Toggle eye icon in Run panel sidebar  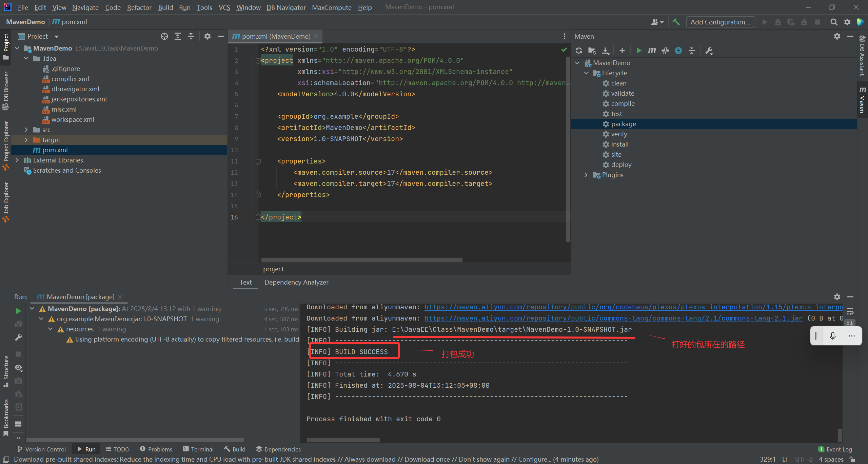click(19, 368)
